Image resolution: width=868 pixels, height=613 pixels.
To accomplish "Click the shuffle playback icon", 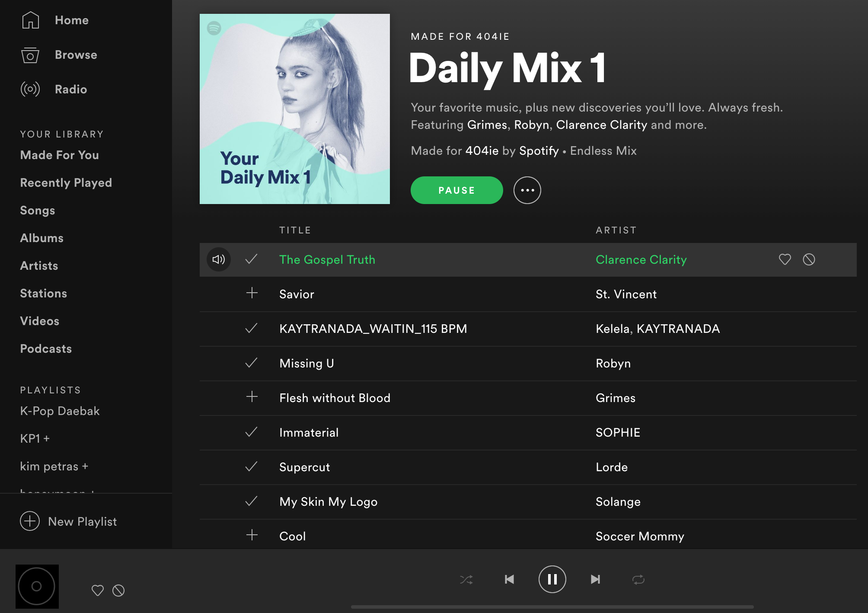I will [467, 579].
